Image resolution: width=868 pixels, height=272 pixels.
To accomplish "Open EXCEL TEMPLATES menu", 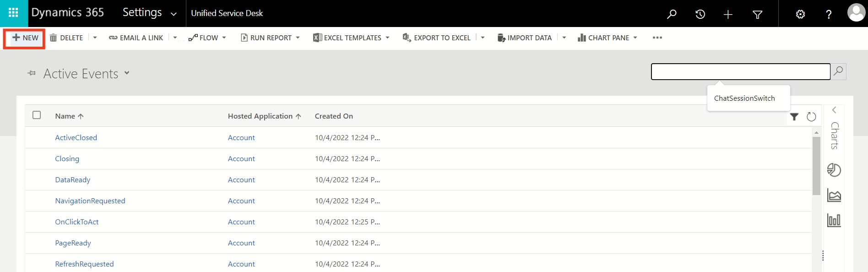I will point(351,38).
